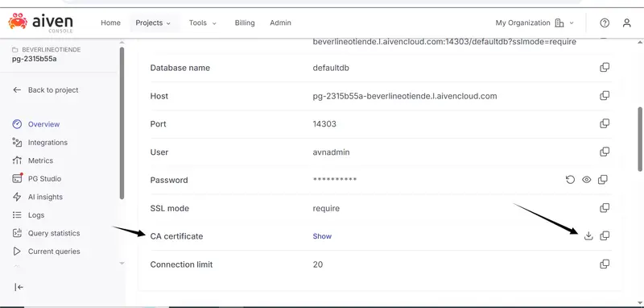This screenshot has width=644, height=308.
Task: Click the sidebar scroll down arrow
Action: pyautogui.click(x=122, y=263)
